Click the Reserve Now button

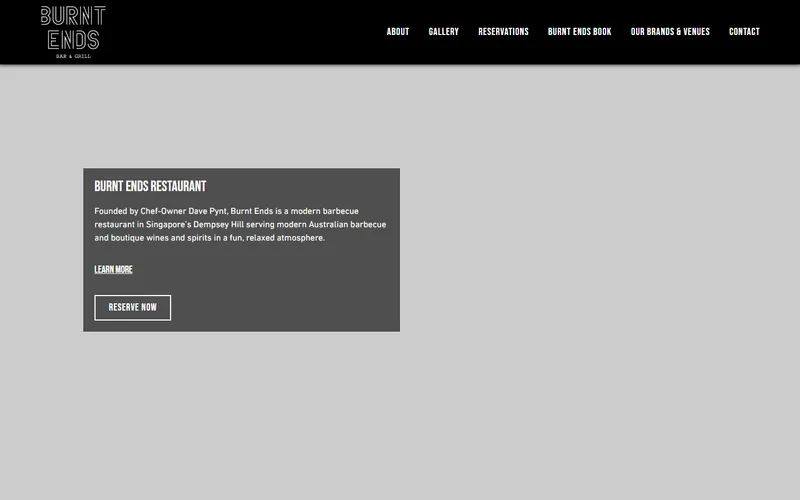133,308
